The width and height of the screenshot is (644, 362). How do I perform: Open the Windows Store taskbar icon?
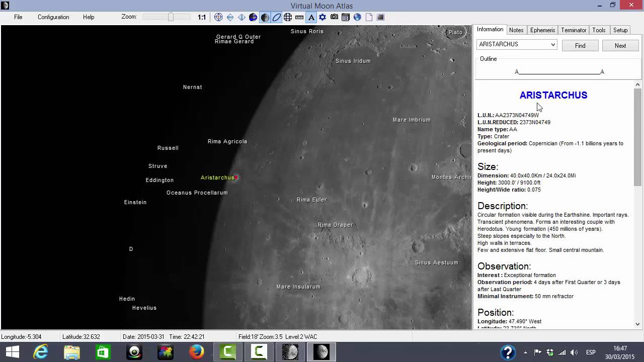[103, 352]
